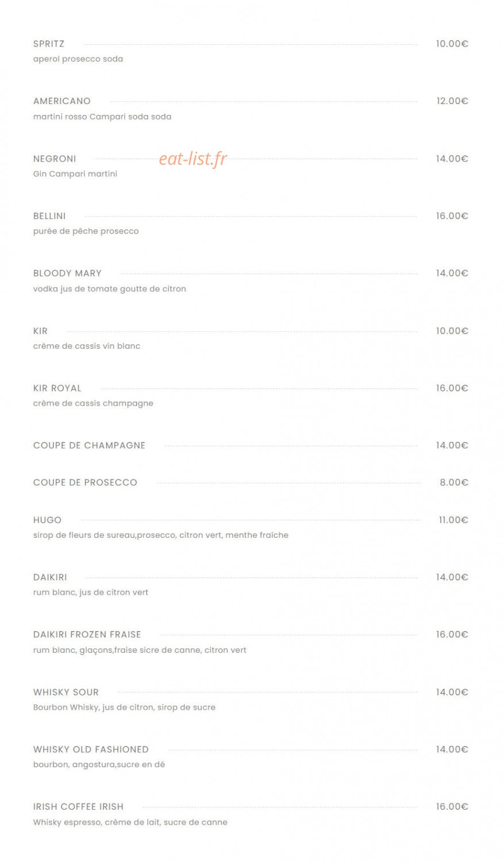This screenshot has width=504, height=862.
Task: Click the DAIKIRI FROZEN FRAISE title
Action: (x=87, y=634)
